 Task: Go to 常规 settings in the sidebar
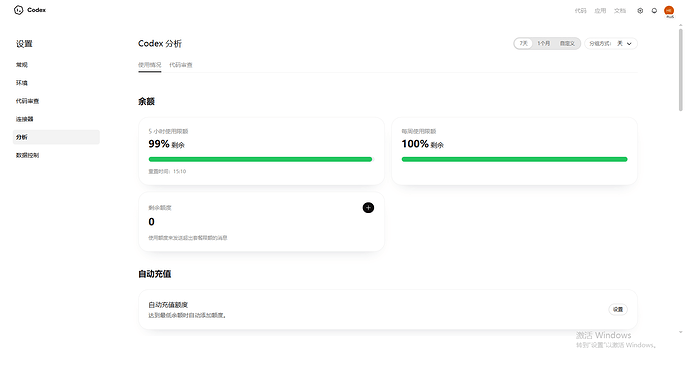pos(56,65)
